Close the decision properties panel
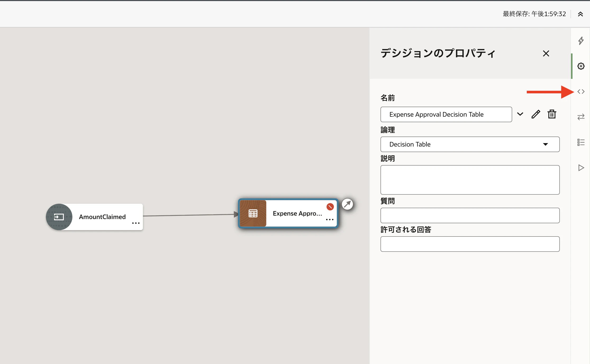This screenshot has width=590, height=364. (546, 53)
